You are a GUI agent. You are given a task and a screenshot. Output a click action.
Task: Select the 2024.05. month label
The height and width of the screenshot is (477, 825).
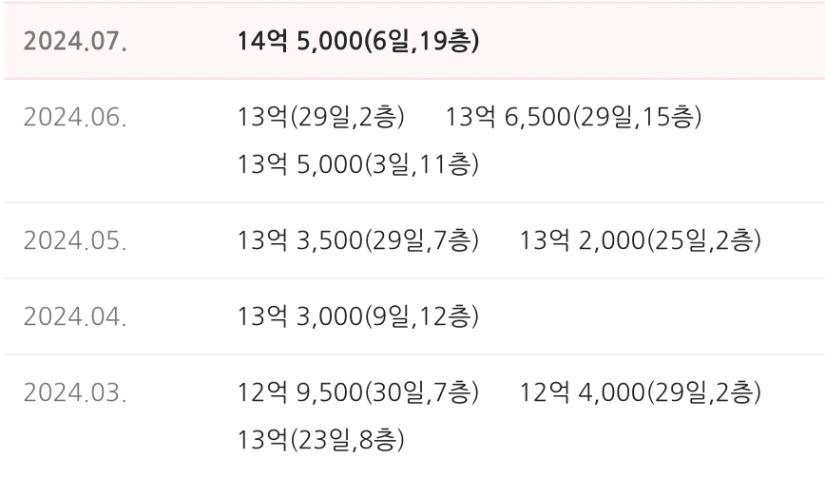click(x=75, y=240)
